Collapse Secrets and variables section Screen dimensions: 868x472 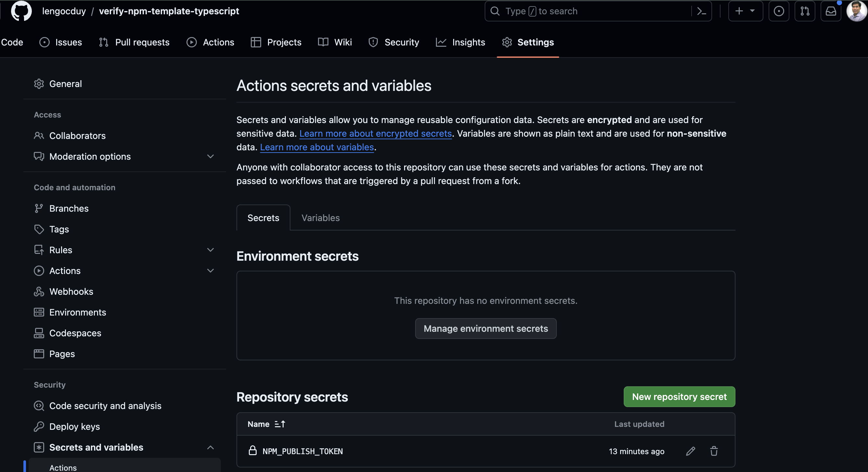(x=210, y=447)
